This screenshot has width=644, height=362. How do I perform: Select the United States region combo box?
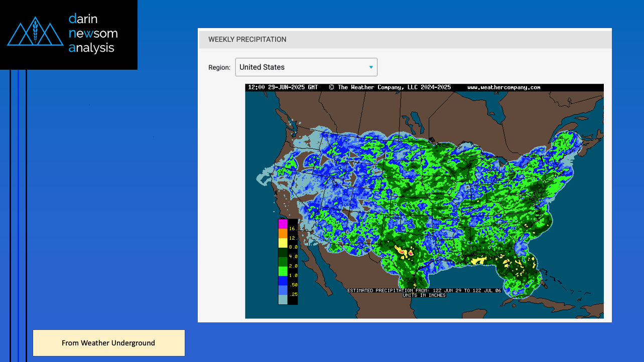point(301,67)
